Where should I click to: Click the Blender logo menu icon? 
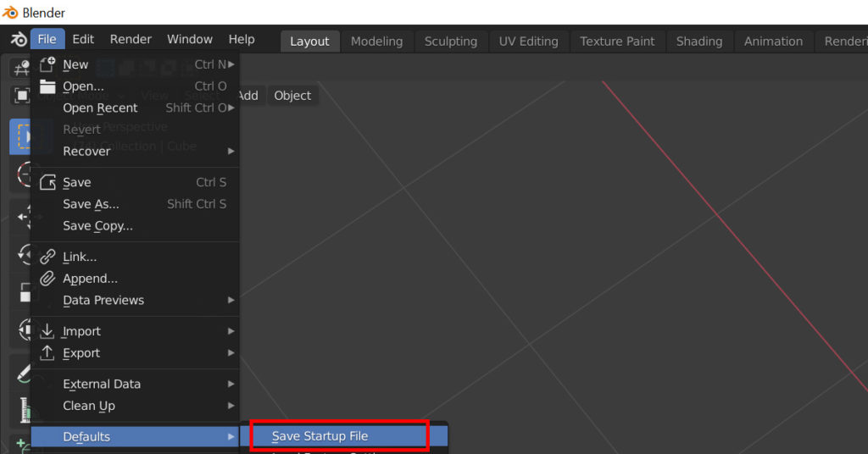click(19, 39)
